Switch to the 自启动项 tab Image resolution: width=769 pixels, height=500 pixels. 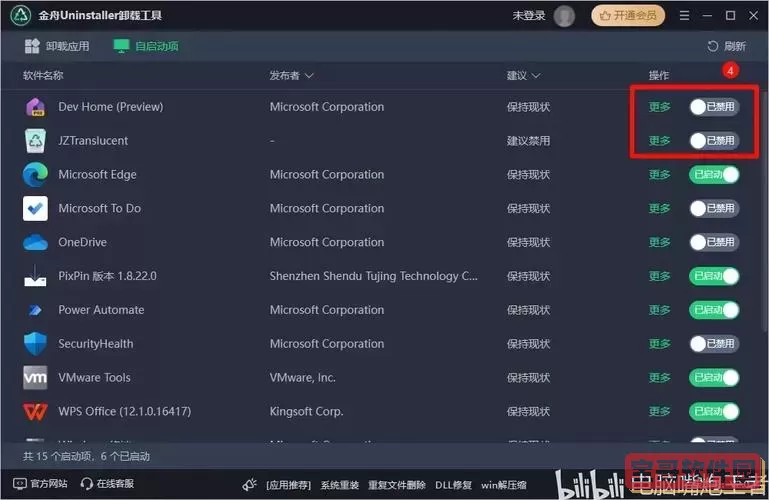146,46
